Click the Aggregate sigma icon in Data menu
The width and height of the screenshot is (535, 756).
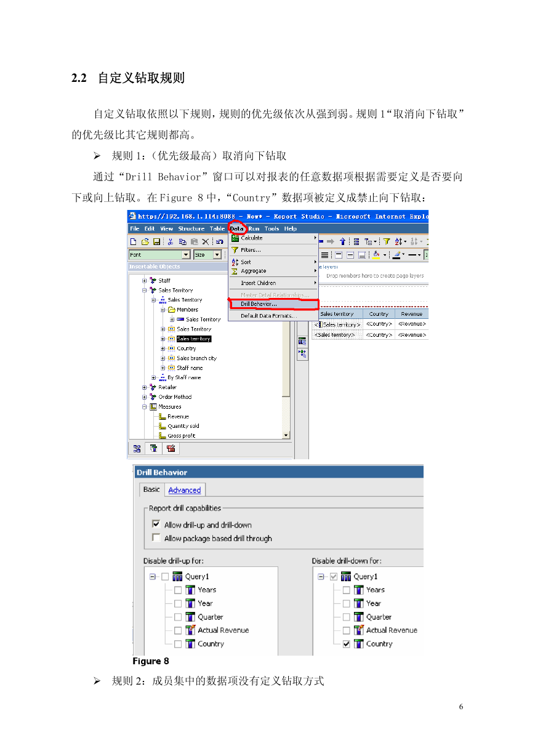pyautogui.click(x=235, y=271)
